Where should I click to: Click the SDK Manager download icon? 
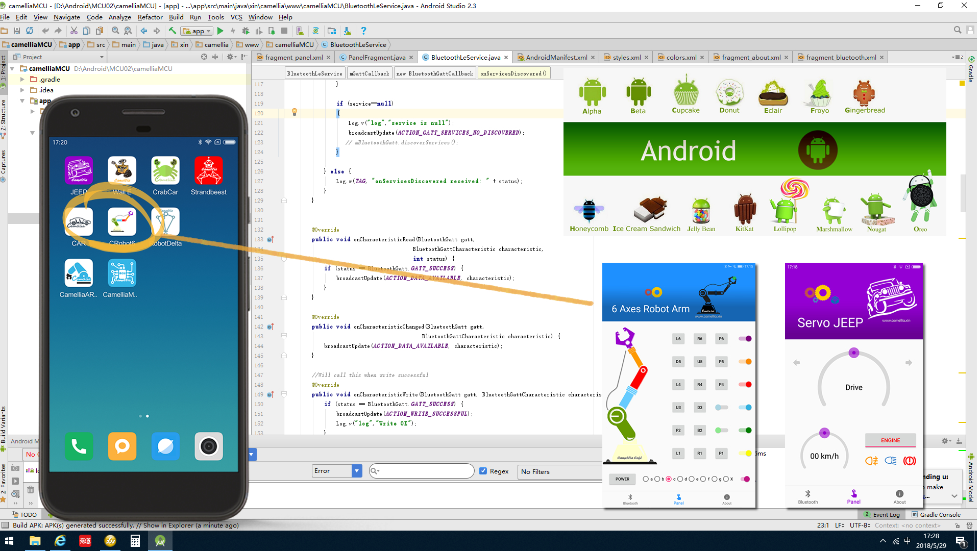348,31
